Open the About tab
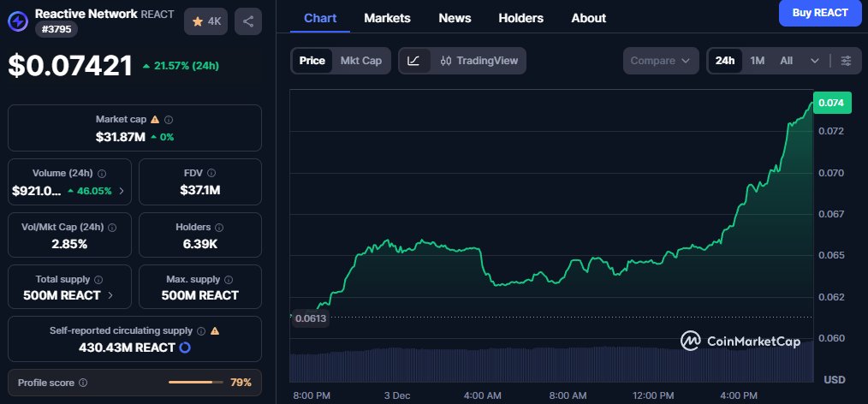The image size is (868, 404). pos(588,18)
